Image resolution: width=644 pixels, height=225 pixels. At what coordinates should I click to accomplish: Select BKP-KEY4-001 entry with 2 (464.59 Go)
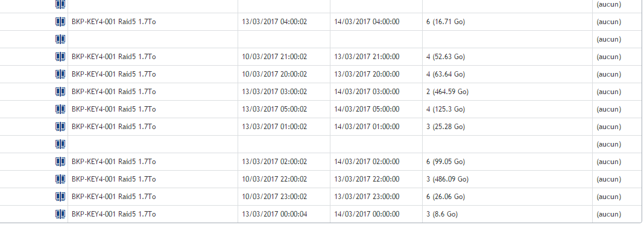tap(114, 92)
